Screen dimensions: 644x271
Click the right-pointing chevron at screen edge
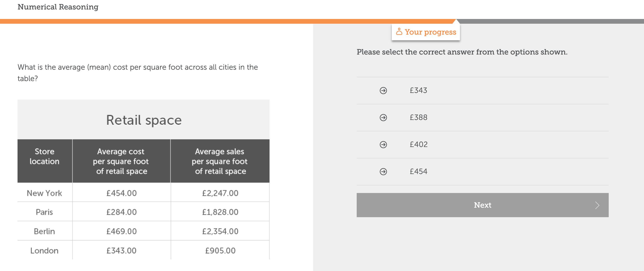(x=598, y=205)
